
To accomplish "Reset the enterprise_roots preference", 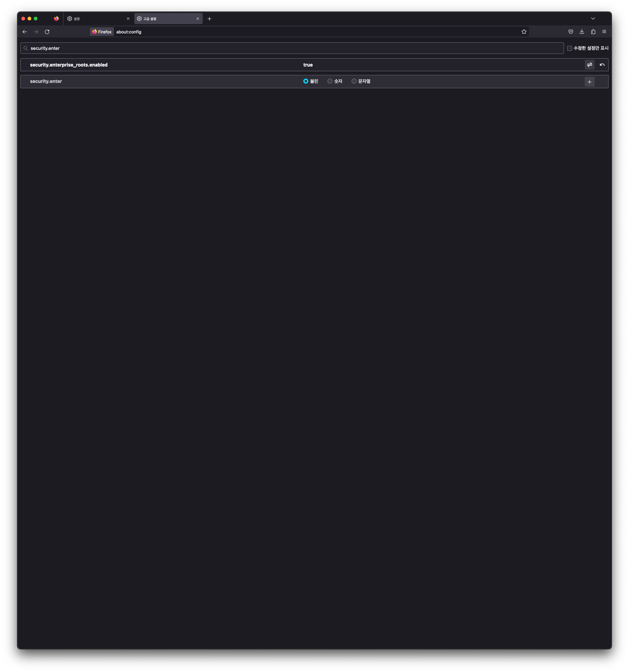I will [602, 65].
